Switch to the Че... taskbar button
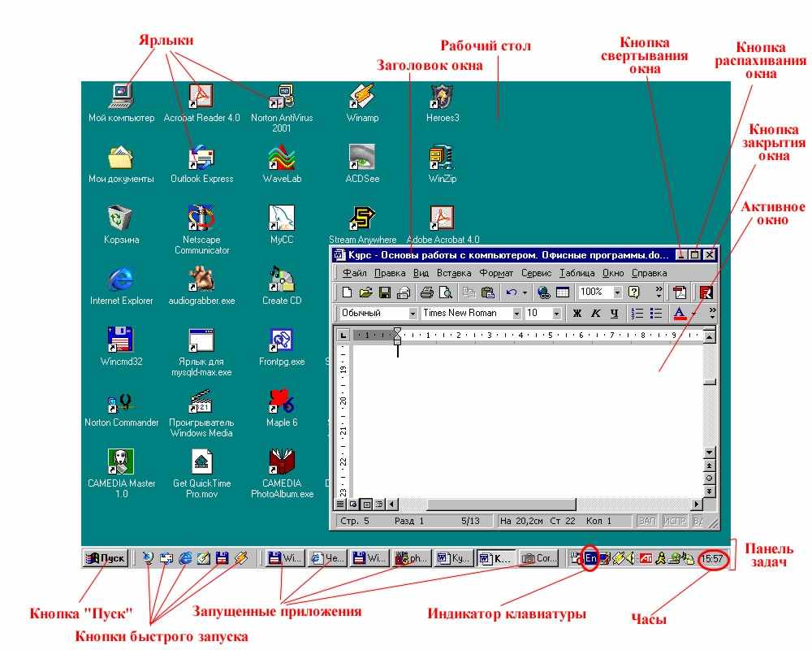Image resolution: width=812 pixels, height=650 pixels. click(x=326, y=558)
